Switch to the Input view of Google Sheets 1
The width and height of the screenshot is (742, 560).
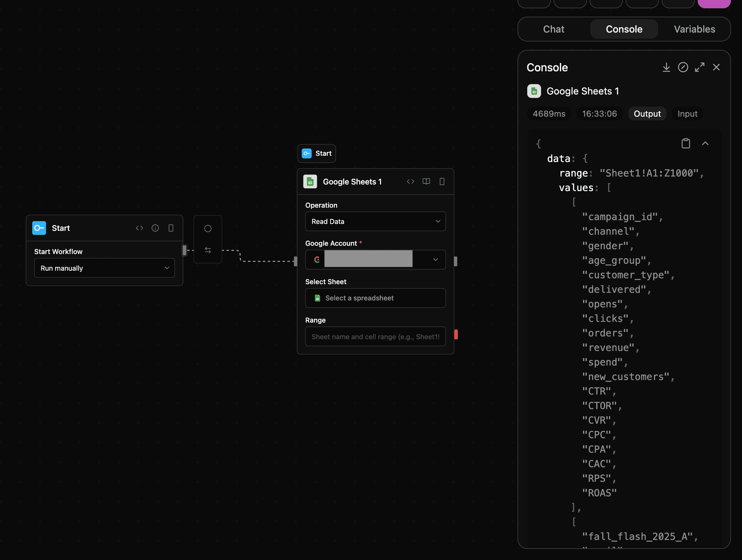(x=687, y=114)
